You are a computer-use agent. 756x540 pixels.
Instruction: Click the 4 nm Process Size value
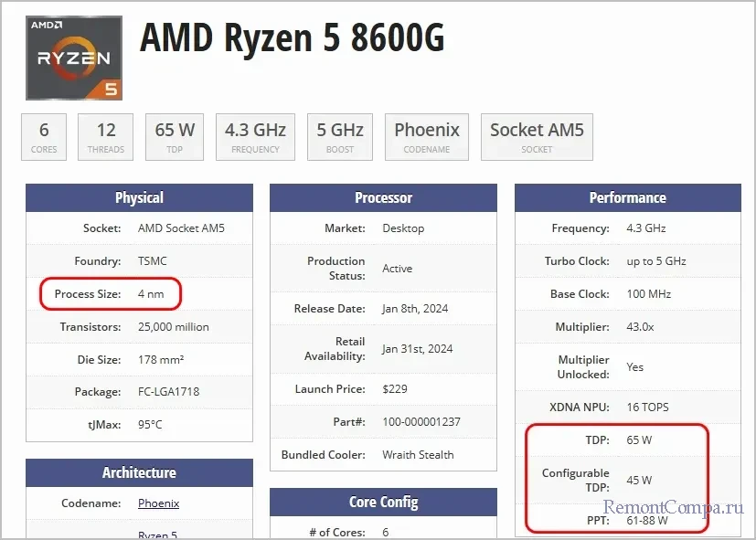(152, 294)
